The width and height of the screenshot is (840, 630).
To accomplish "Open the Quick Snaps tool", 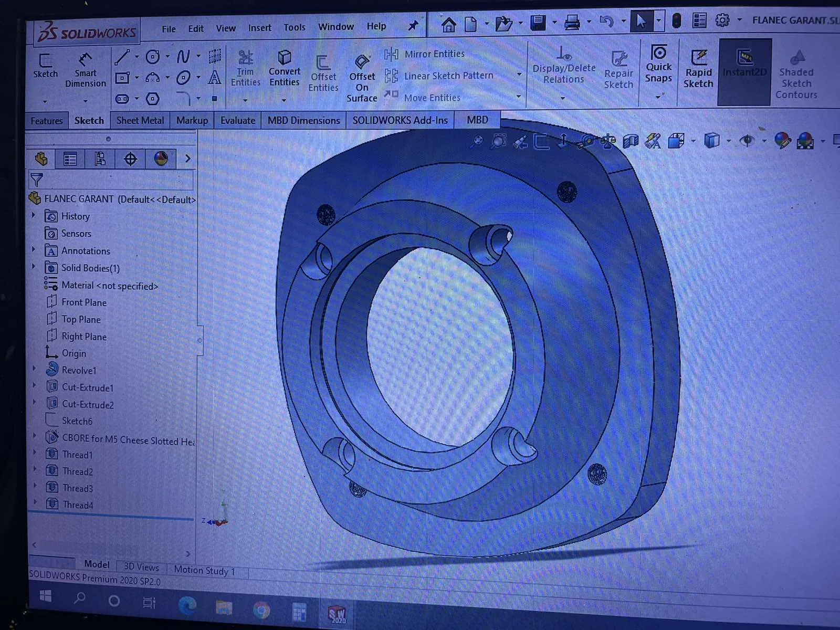I will [658, 64].
